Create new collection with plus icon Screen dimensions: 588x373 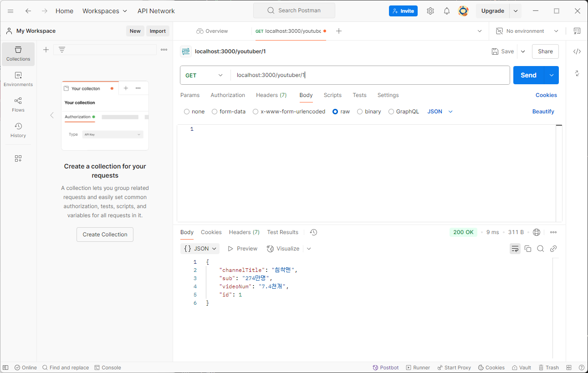[46, 50]
